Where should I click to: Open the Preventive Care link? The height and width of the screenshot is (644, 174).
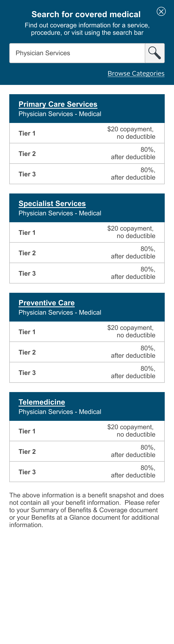click(x=46, y=303)
